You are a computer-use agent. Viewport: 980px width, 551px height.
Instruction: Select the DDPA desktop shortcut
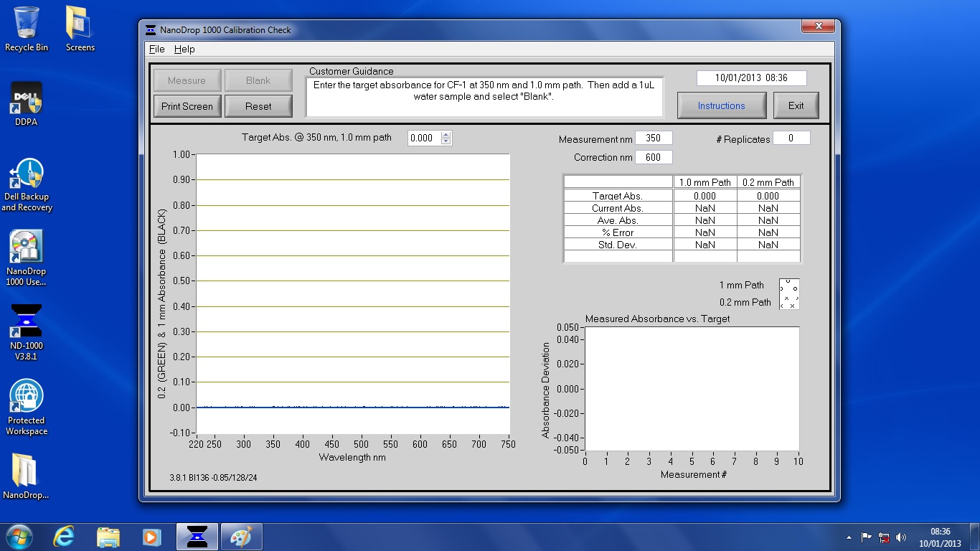pos(27,104)
